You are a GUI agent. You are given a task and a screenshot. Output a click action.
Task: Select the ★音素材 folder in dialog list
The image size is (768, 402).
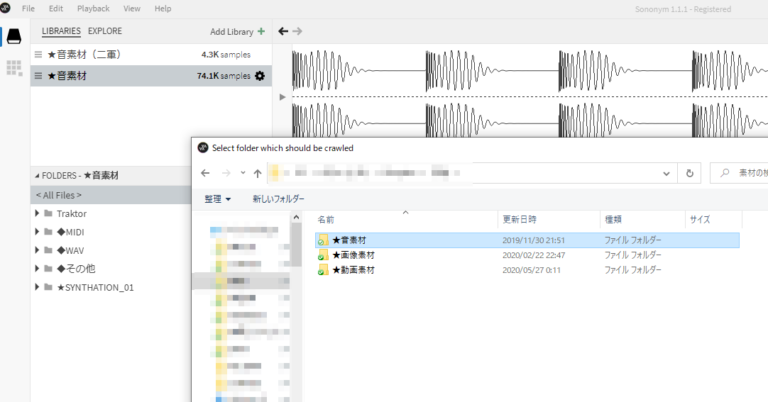(x=527, y=240)
